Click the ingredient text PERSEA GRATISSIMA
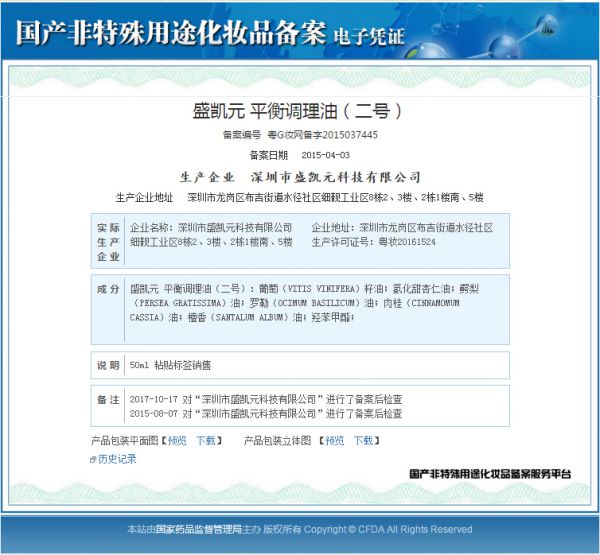This screenshot has height=555, width=600. (x=180, y=303)
